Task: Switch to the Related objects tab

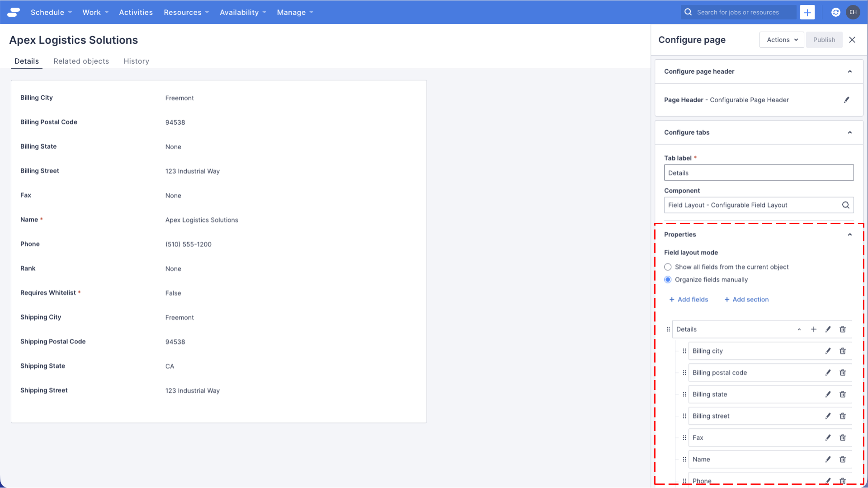Action: [81, 61]
